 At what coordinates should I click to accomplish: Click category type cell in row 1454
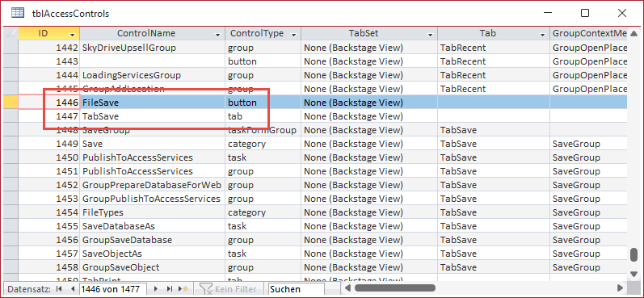pos(263,212)
